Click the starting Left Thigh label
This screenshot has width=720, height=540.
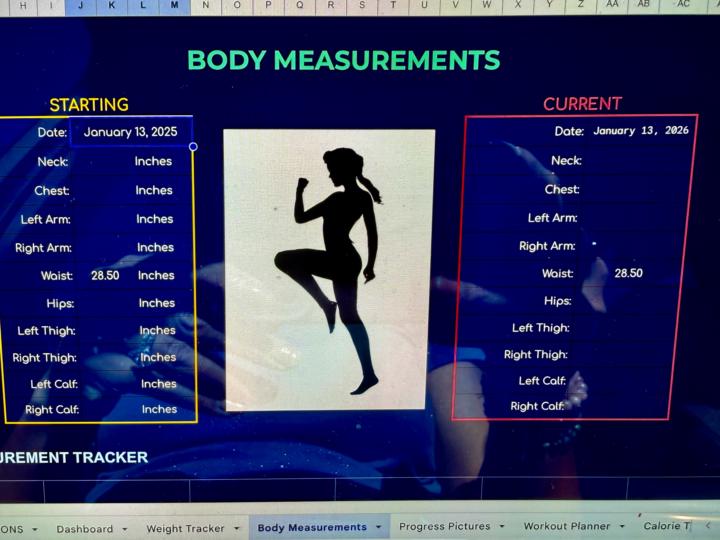pos(46,331)
